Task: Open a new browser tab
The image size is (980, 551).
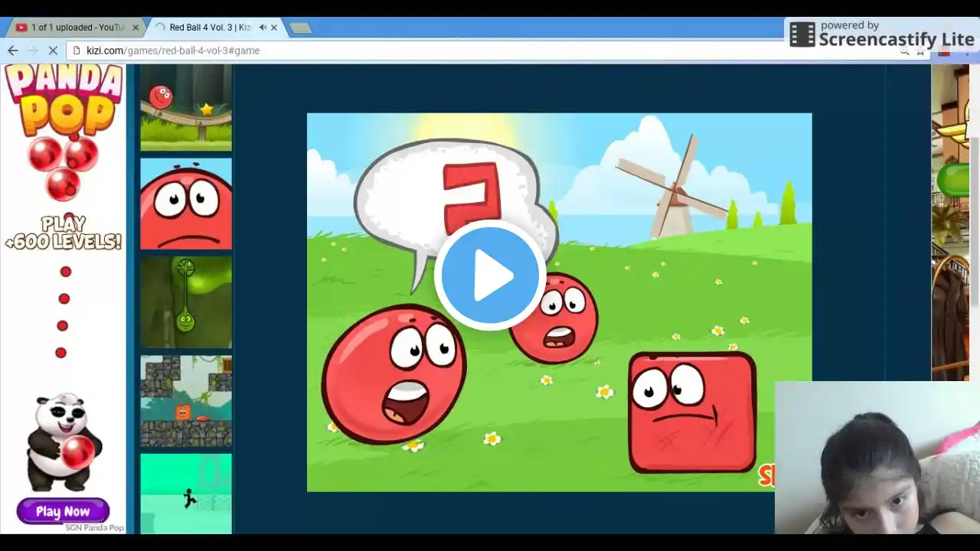Action: tap(300, 28)
